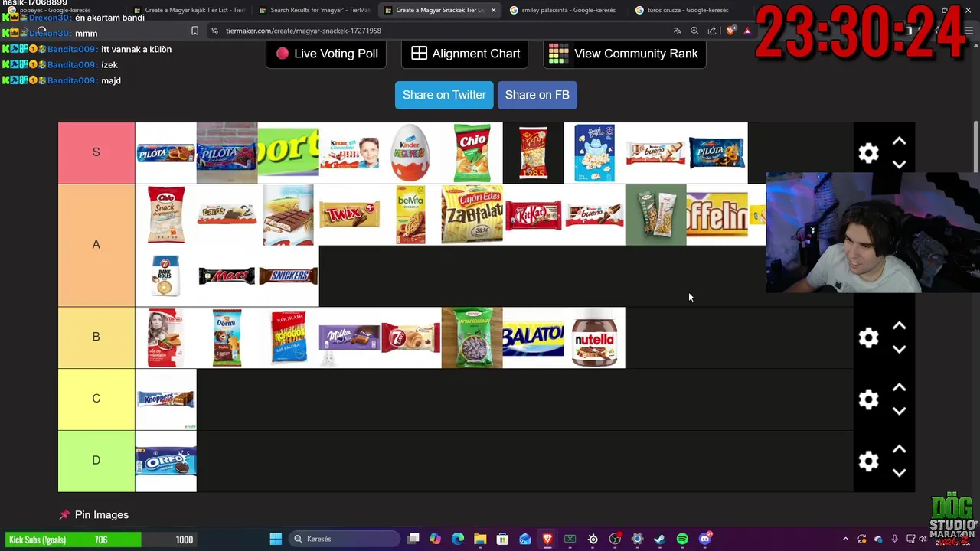The image size is (980, 551).
Task: Close the Magyar Snackek Tier List tab
Action: [493, 10]
